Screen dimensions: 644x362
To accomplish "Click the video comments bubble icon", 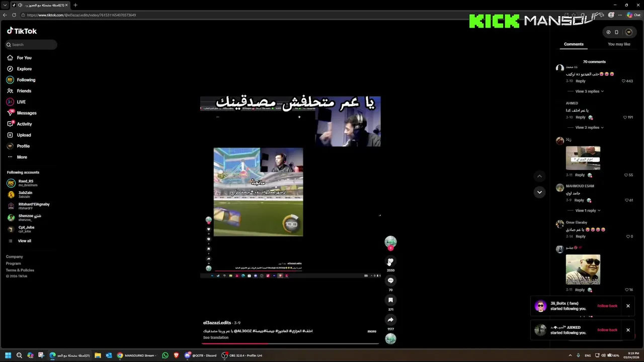I will tap(390, 281).
